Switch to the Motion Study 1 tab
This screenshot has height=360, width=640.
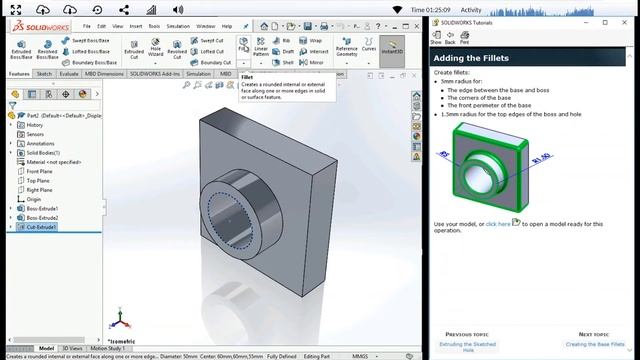[x=108, y=348]
